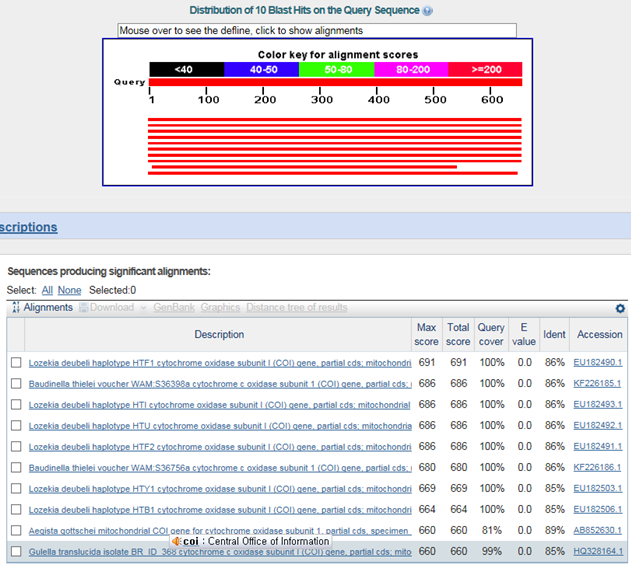
Task: Sort by the Ident column header
Action: pos(554,334)
